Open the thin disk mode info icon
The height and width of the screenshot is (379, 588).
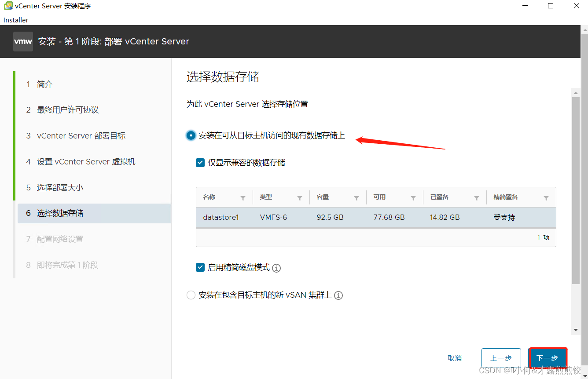pyautogui.click(x=276, y=268)
